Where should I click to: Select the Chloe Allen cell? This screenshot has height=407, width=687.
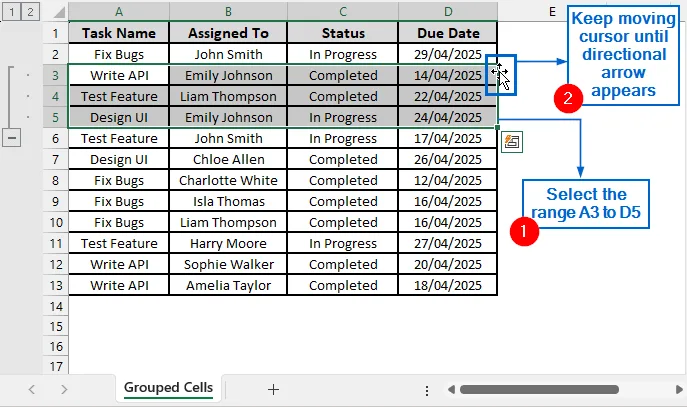(x=228, y=159)
